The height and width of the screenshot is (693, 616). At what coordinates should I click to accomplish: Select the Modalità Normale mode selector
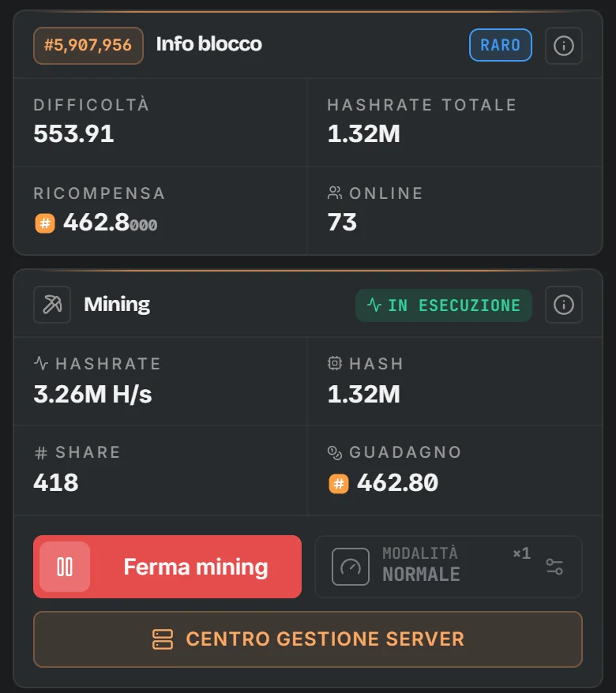coord(449,567)
